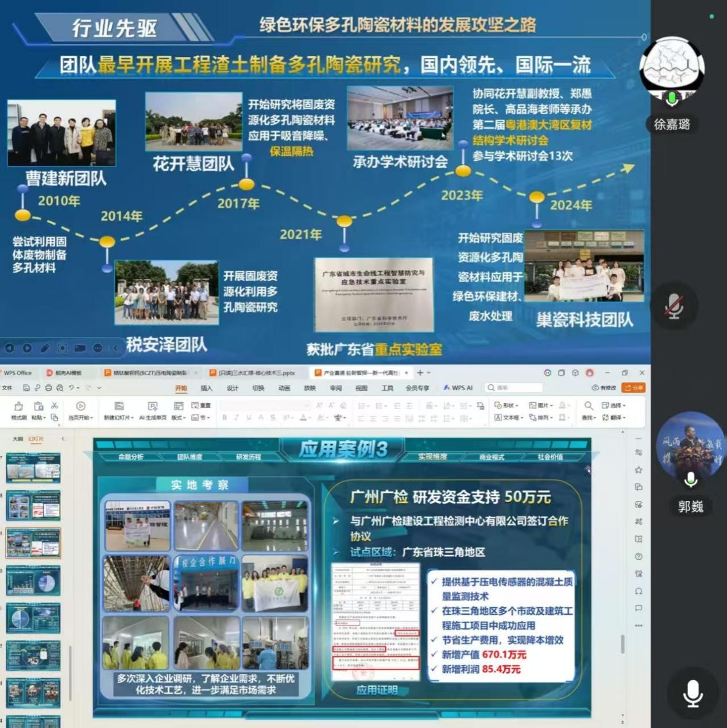Go to previous slide with the back arrow
Image resolution: width=727 pixels, height=728 pixels.
[x=9, y=348]
